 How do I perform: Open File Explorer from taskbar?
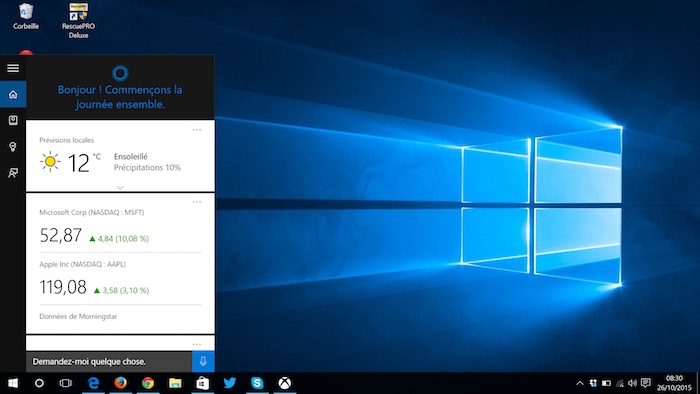(175, 383)
